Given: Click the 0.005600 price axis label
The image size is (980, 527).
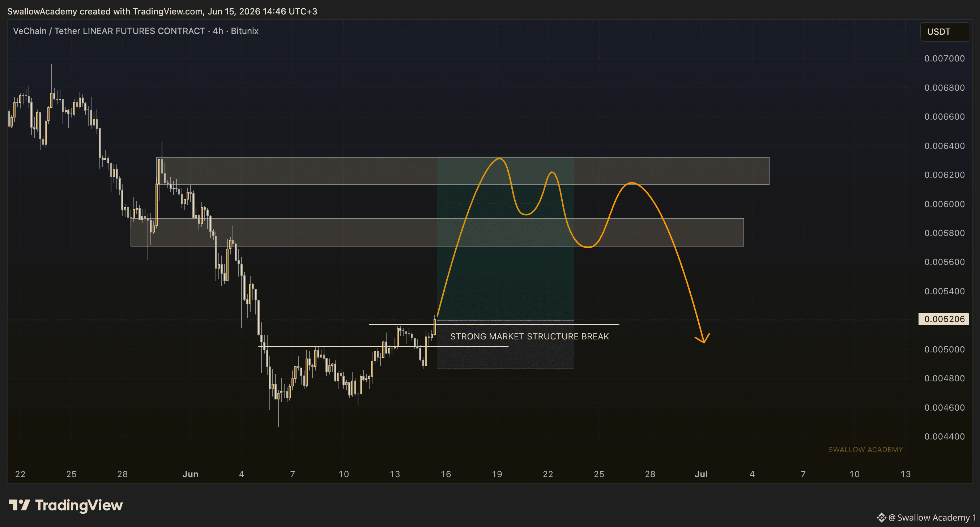Looking at the screenshot, I should pos(945,262).
